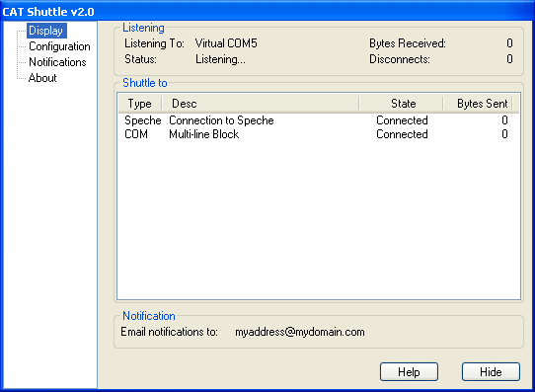Sort by the Type column header
Viewport: 535px width, 392px height.
click(140, 104)
